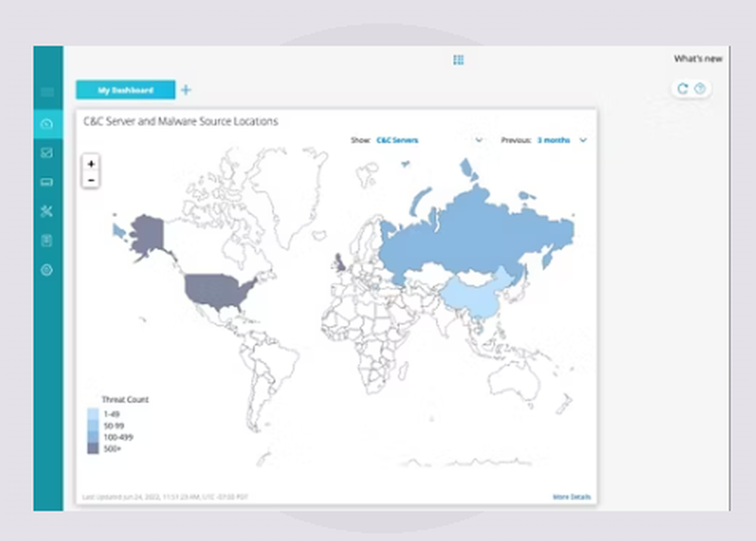This screenshot has width=756, height=541.
Task: Open the envelope checkmark icon in sidebar
Action: pos(47,153)
